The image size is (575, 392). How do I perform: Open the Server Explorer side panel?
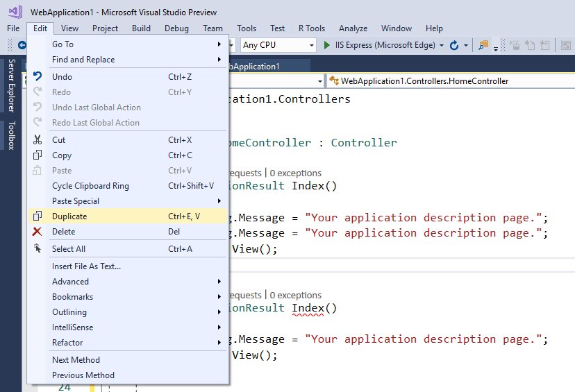12,85
